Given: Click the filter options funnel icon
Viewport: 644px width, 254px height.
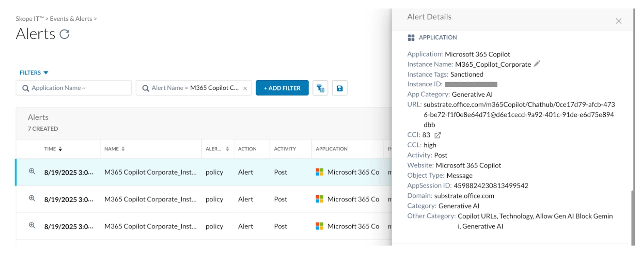Looking at the screenshot, I should coord(320,88).
